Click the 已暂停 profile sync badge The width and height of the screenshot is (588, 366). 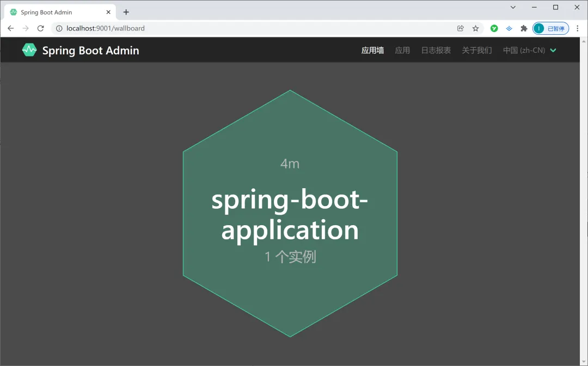coord(550,28)
